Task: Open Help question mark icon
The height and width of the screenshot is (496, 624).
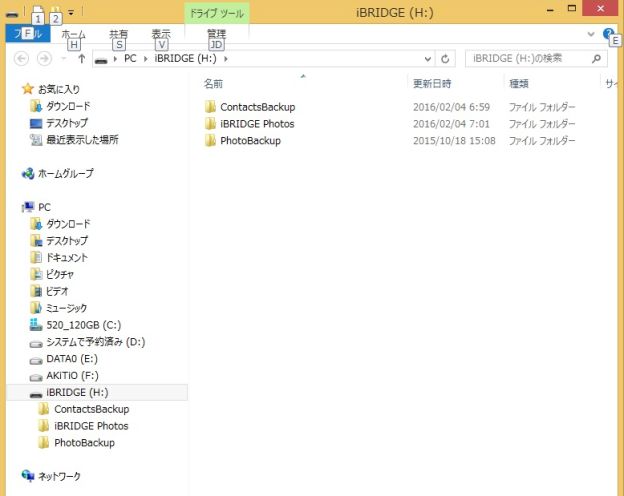Action: tap(608, 34)
